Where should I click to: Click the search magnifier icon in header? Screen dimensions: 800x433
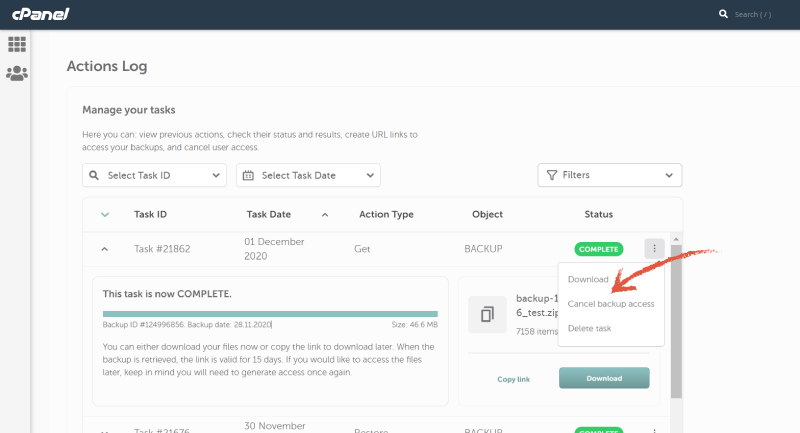[x=723, y=14]
